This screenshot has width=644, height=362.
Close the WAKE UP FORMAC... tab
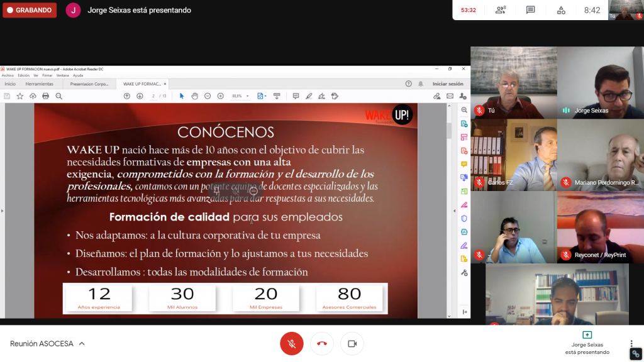coord(165,84)
